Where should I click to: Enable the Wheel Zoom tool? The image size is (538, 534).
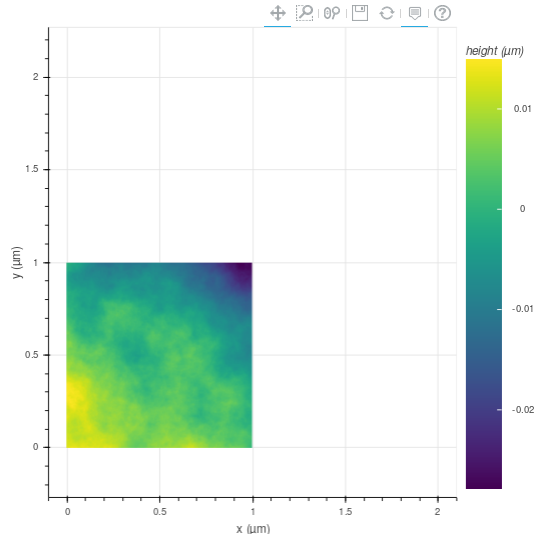(332, 13)
